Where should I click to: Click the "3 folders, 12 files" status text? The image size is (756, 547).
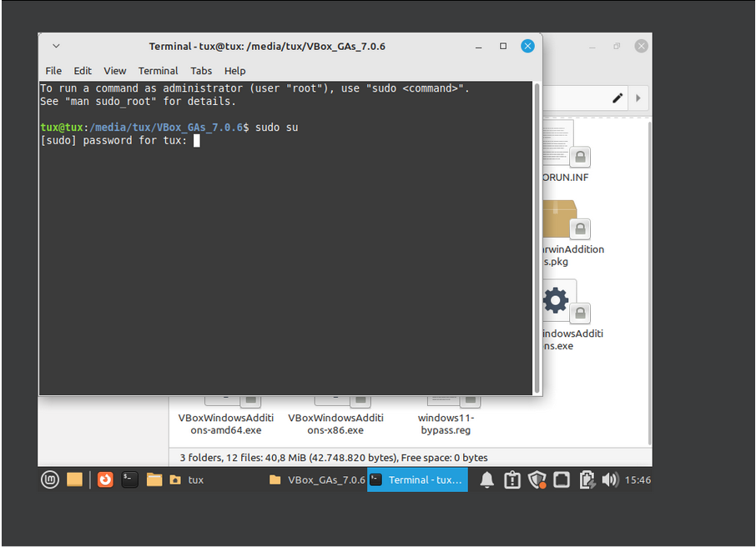334,458
